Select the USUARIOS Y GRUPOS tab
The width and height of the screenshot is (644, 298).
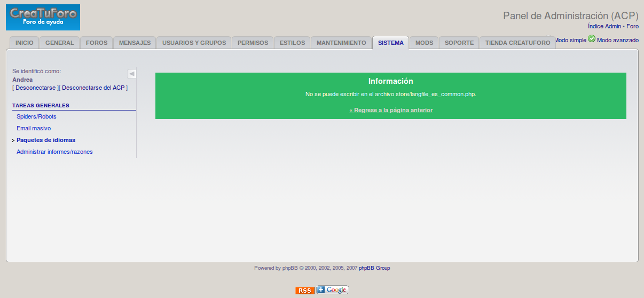(194, 43)
